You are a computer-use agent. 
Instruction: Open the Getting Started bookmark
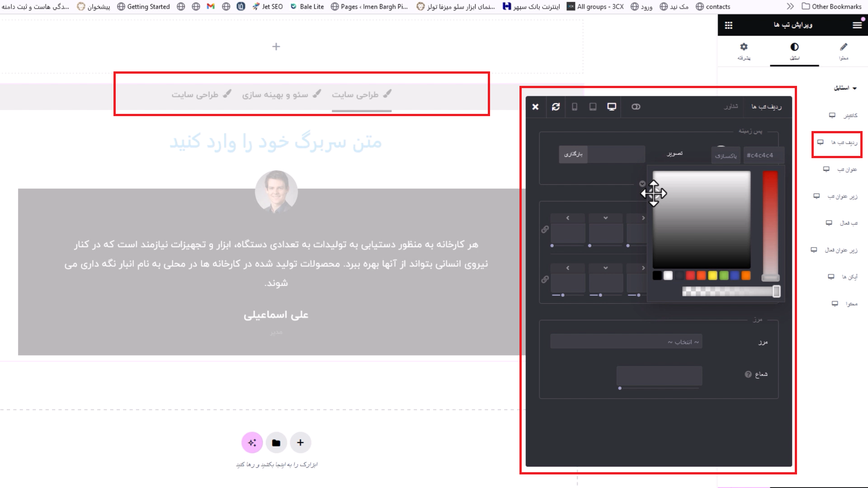tap(143, 6)
